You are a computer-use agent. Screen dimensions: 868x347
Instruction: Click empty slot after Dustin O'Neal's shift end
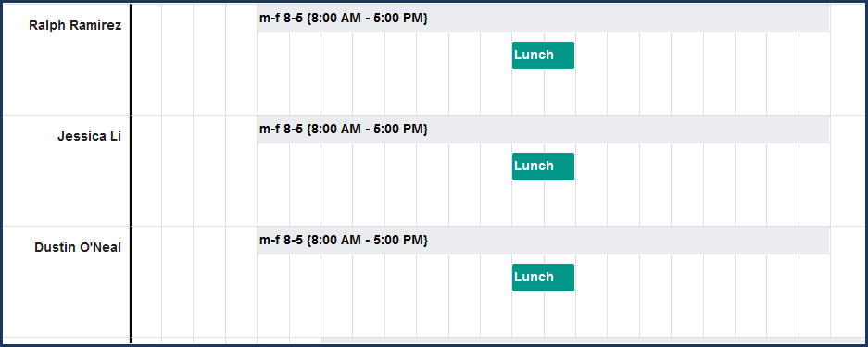[847, 282]
